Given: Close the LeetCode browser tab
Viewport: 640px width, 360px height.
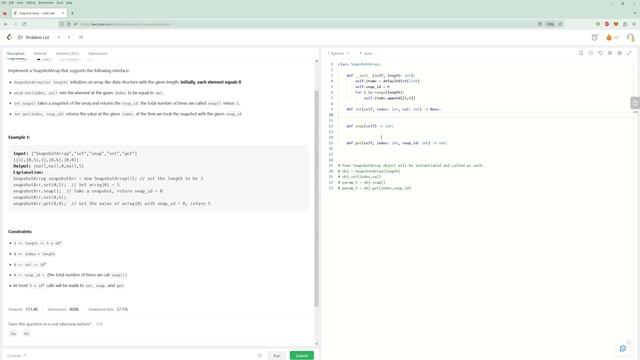Looking at the screenshot, I should coord(63,13).
